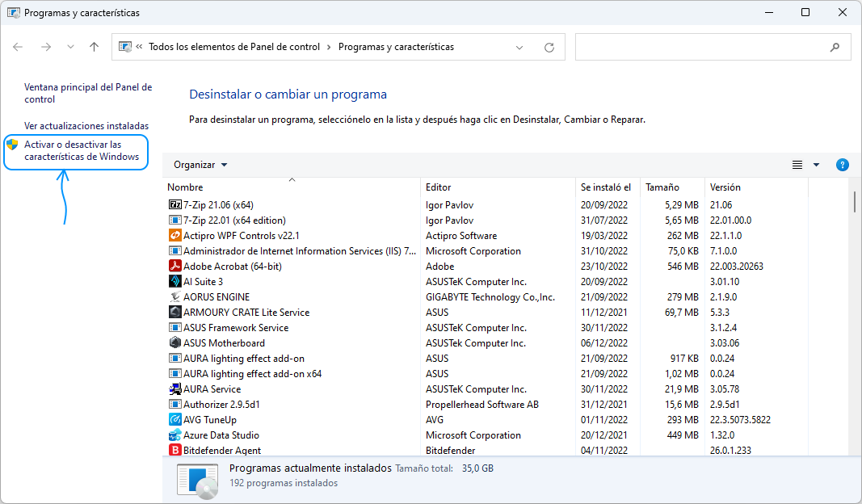The width and height of the screenshot is (862, 504).
Task: Click the Adobe Acrobat (64-bit) icon
Action: pos(175,267)
